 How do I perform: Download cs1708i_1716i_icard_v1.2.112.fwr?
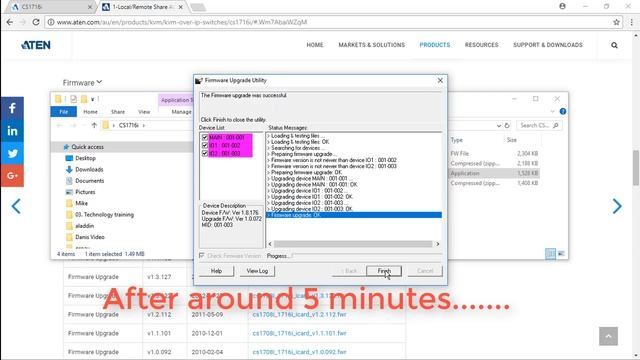click(x=299, y=314)
